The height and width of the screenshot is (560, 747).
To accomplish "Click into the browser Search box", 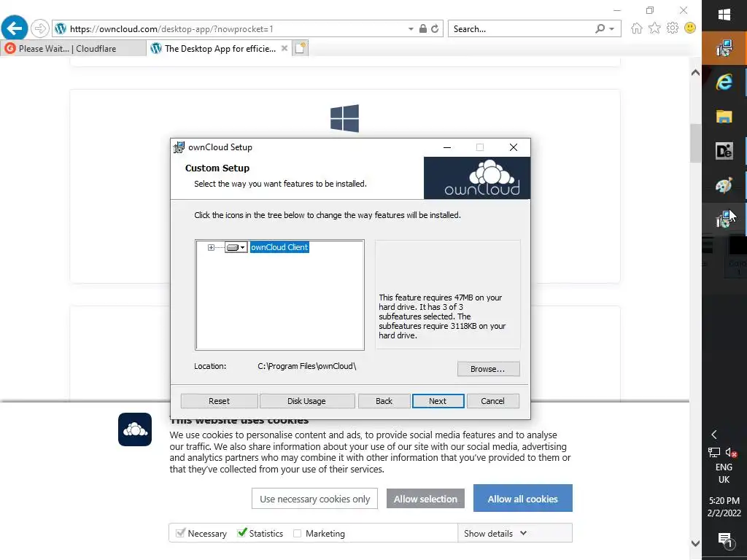I will coord(522,29).
